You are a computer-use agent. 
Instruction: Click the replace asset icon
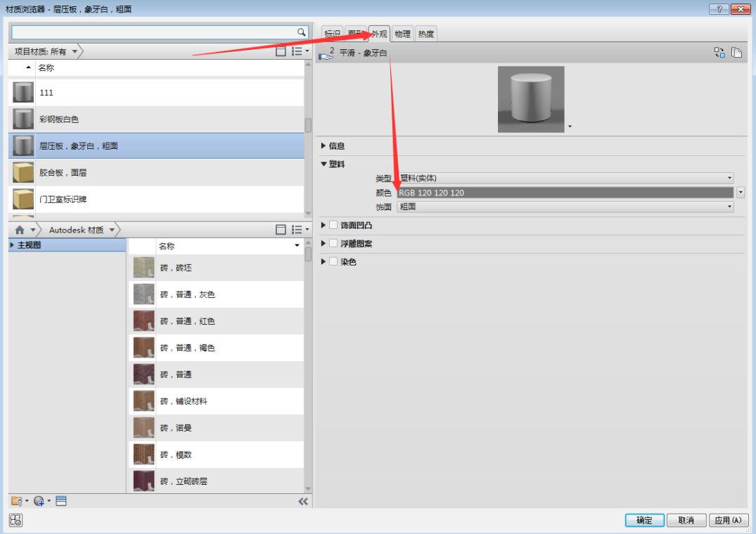pyautogui.click(x=719, y=53)
